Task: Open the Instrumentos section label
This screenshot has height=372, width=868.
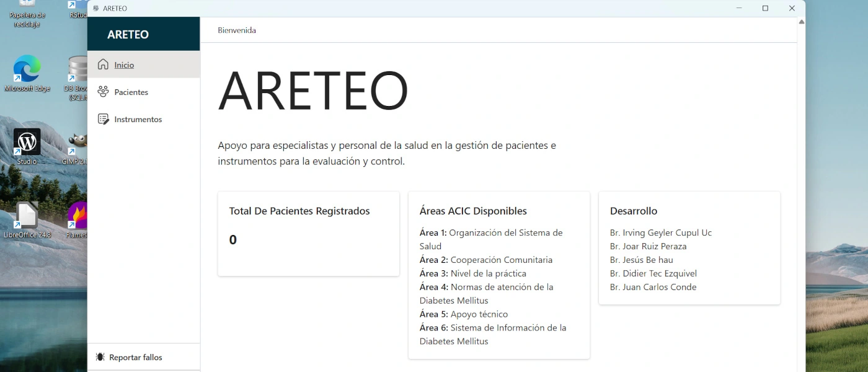Action: [138, 120]
